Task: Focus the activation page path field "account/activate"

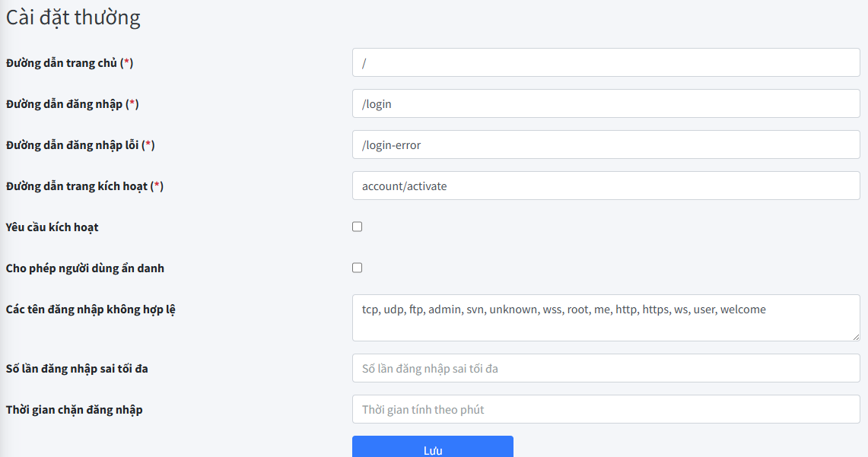Action: (606, 186)
